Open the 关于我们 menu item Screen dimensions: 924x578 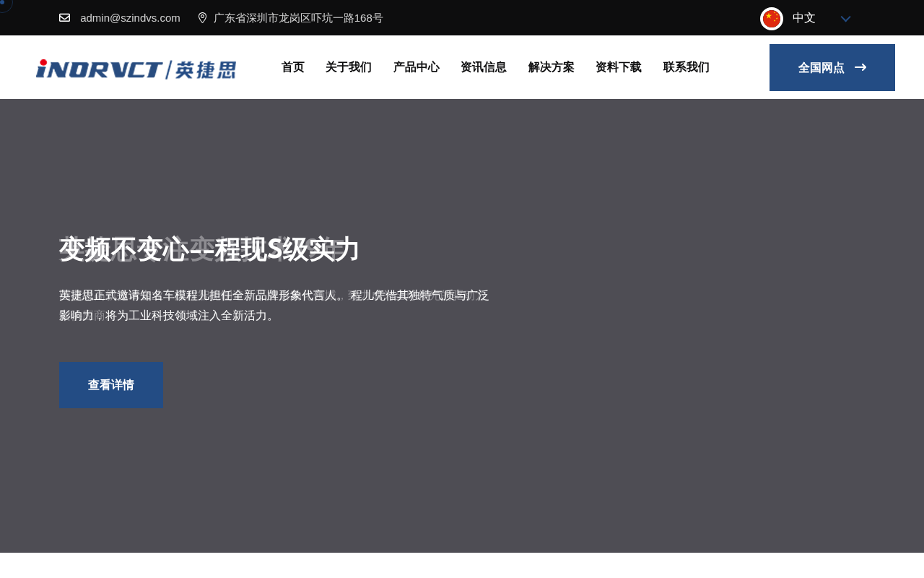(x=349, y=67)
